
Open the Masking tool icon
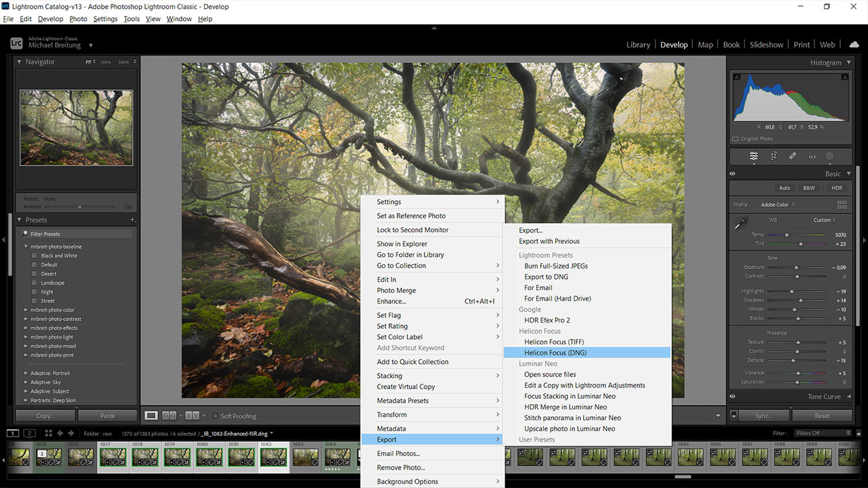[829, 156]
